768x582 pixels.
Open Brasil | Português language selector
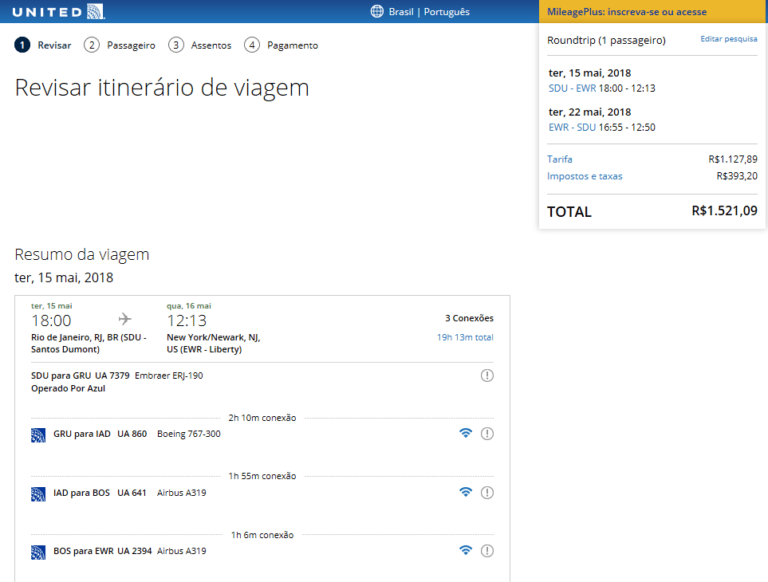(429, 12)
